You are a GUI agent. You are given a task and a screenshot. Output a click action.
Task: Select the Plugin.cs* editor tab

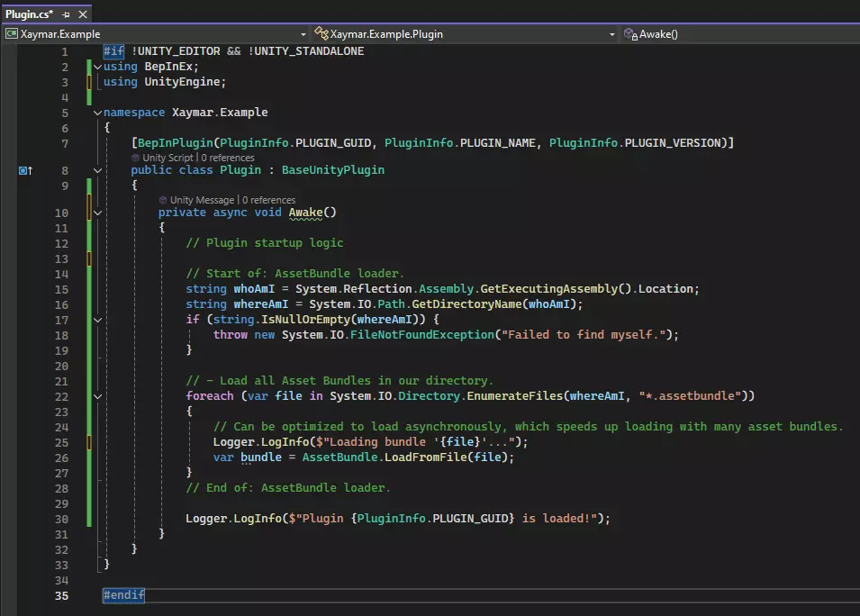(x=29, y=15)
